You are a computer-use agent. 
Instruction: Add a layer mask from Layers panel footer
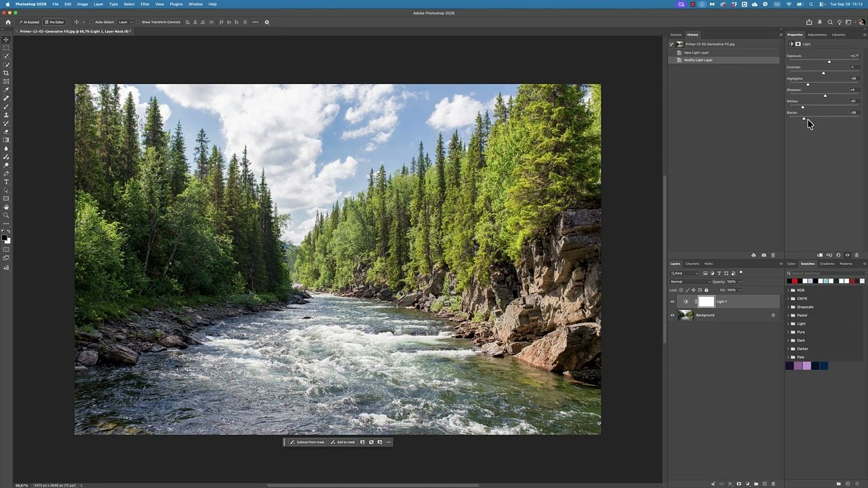point(738,484)
